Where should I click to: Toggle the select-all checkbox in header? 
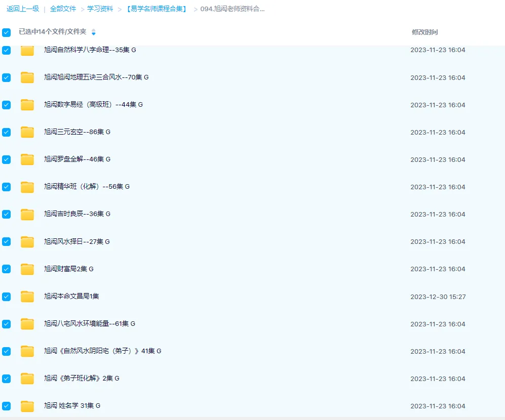[7, 32]
